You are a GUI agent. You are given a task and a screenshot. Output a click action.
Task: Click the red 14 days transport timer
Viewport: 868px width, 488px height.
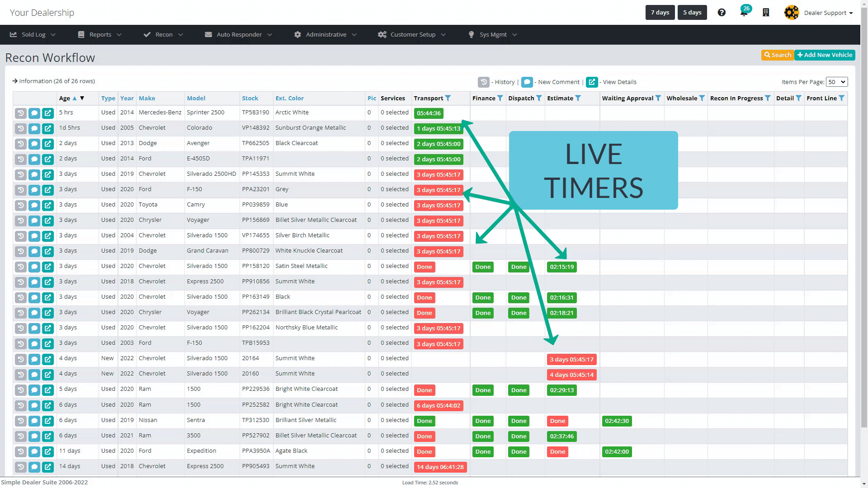pos(440,467)
